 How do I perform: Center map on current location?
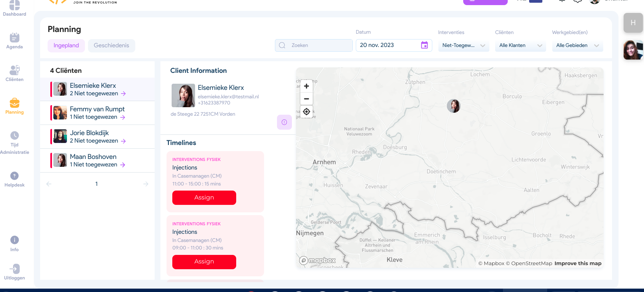click(306, 112)
